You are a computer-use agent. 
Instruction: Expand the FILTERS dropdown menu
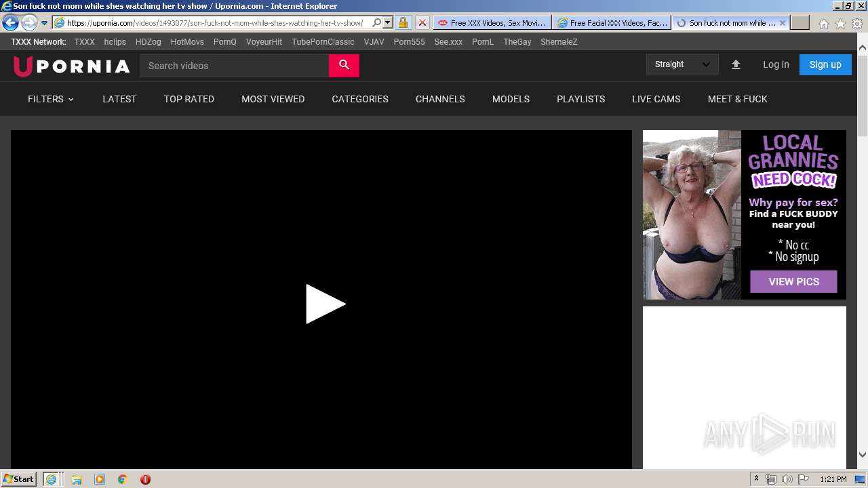51,99
